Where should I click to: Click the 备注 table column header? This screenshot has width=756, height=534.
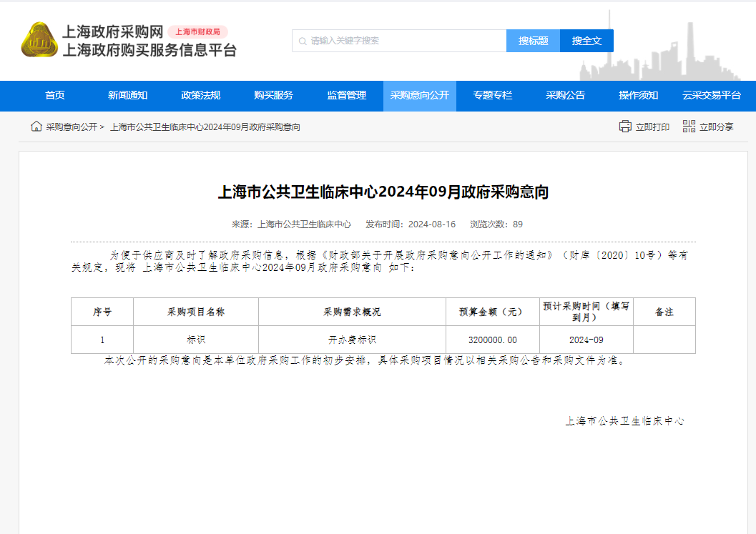point(664,312)
